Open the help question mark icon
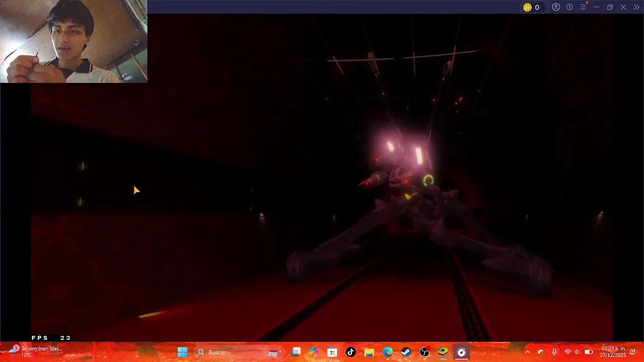Viewport: 644px width, 362px height. 570,7
